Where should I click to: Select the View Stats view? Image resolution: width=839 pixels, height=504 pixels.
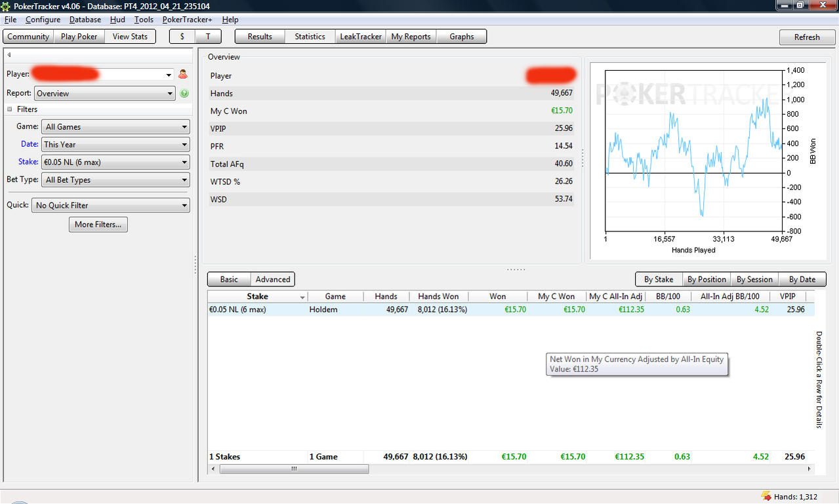tap(130, 37)
